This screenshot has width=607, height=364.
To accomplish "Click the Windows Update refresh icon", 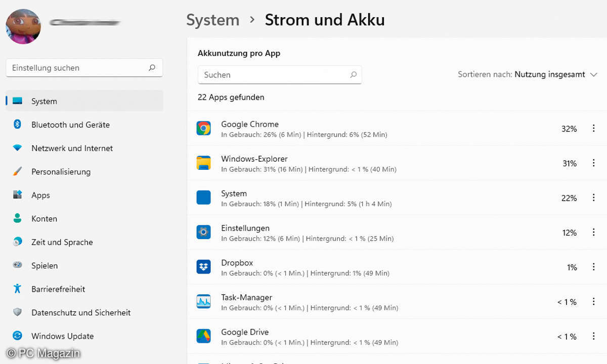I will point(18,336).
